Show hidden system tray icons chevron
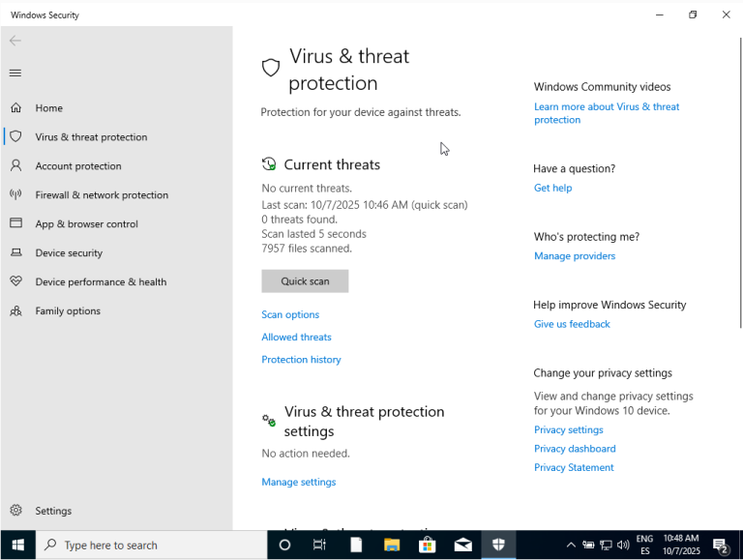743x560 pixels. pos(571,545)
